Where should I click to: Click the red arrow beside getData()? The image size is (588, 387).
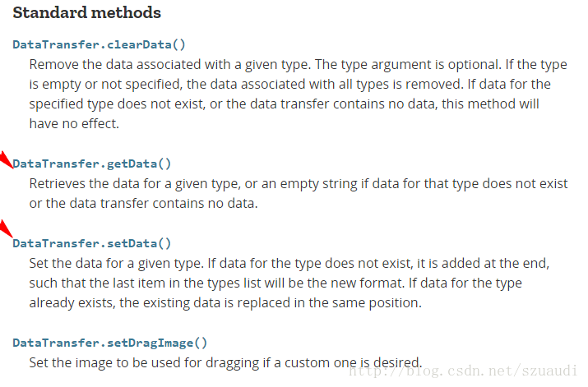(x=6, y=160)
